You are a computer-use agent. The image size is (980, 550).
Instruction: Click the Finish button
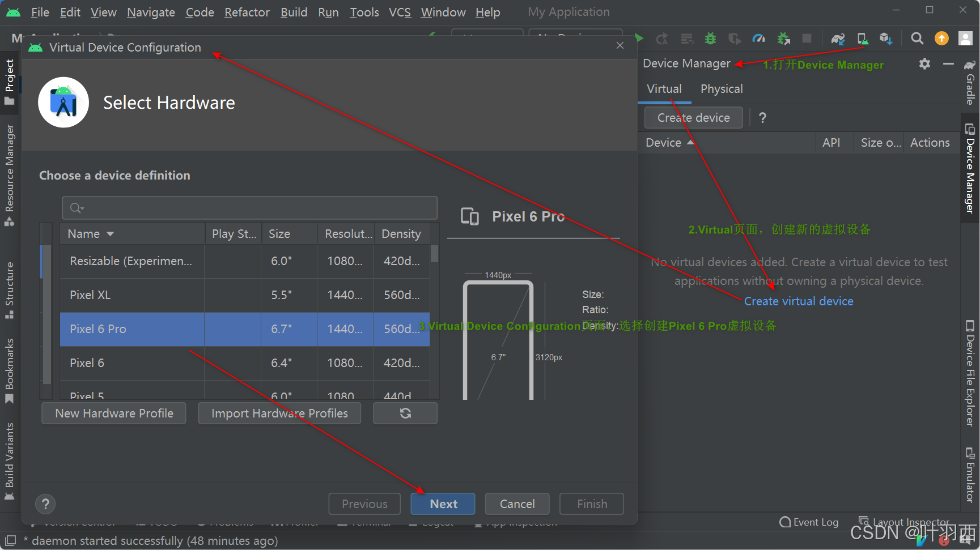tap(592, 504)
